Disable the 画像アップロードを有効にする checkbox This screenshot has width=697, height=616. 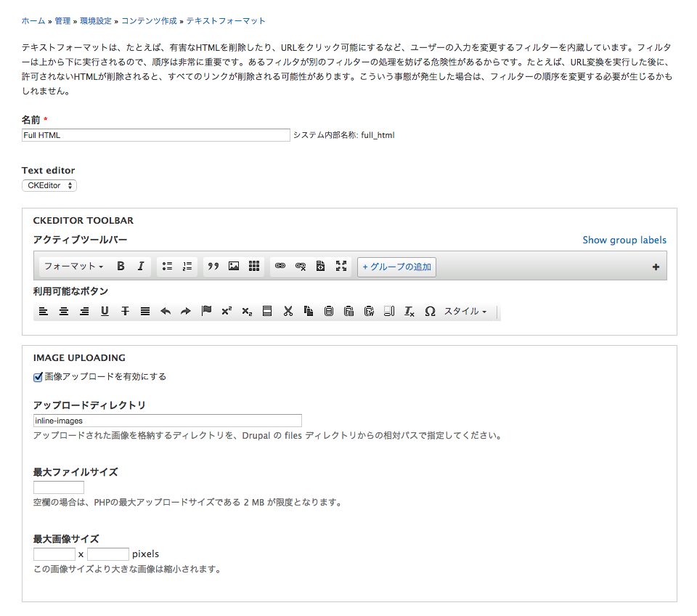(x=37, y=376)
